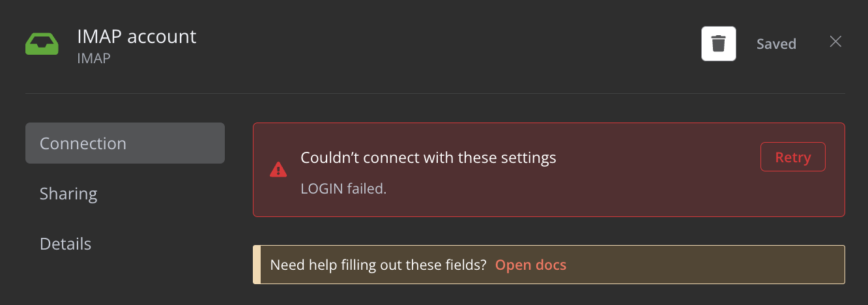The width and height of the screenshot is (868, 305).
Task: Click the Need help filling out text
Action: tap(378, 265)
